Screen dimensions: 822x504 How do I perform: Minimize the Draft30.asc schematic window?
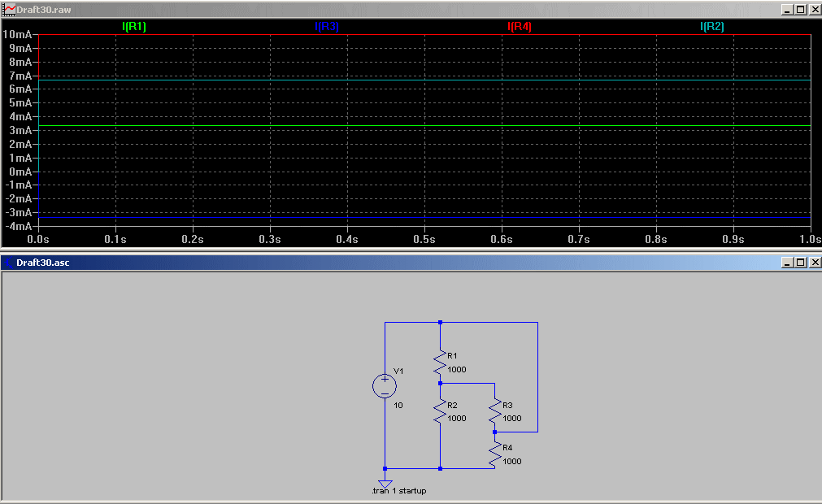pos(787,263)
